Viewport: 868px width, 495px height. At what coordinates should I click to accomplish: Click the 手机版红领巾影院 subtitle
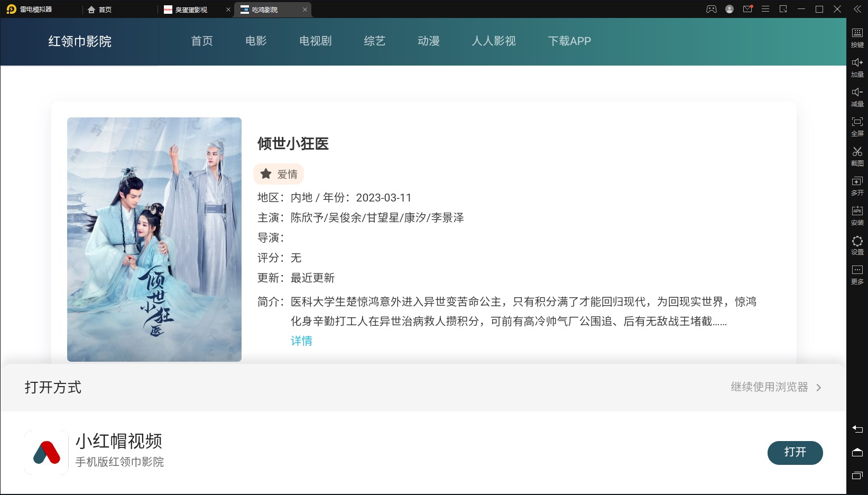click(x=119, y=462)
